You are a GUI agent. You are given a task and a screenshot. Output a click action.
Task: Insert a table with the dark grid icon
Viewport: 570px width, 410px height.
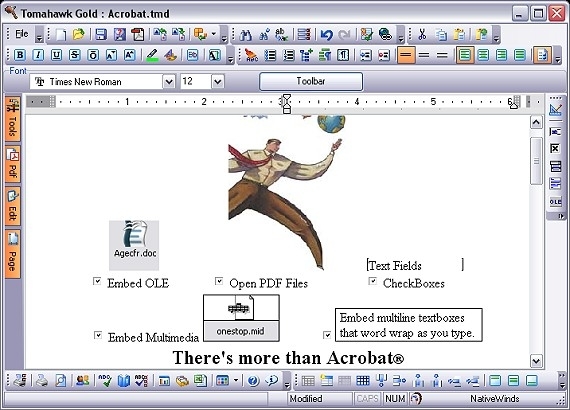point(362,381)
